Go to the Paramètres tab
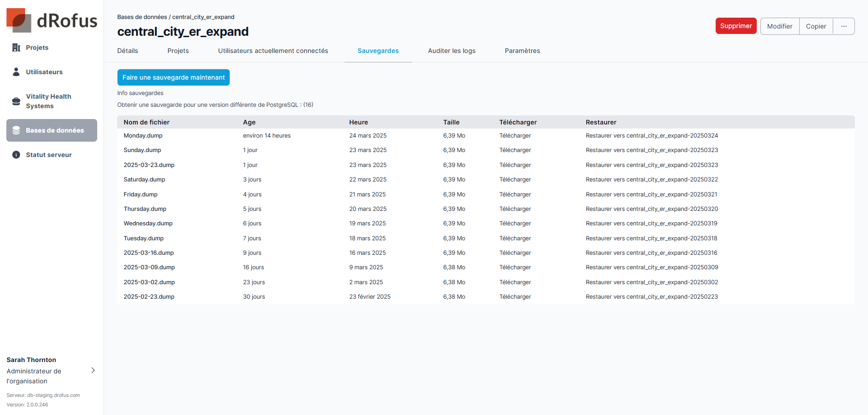The image size is (868, 415). click(x=522, y=51)
